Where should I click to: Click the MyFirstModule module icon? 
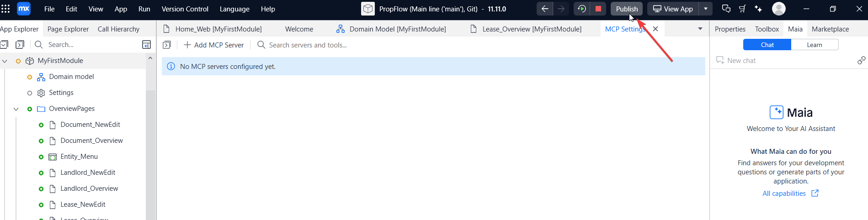click(x=30, y=61)
